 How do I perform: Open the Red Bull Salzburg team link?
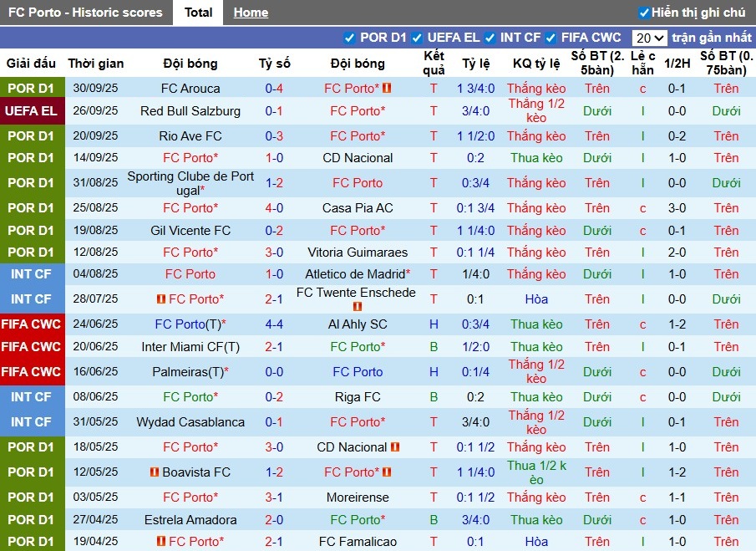click(190, 111)
